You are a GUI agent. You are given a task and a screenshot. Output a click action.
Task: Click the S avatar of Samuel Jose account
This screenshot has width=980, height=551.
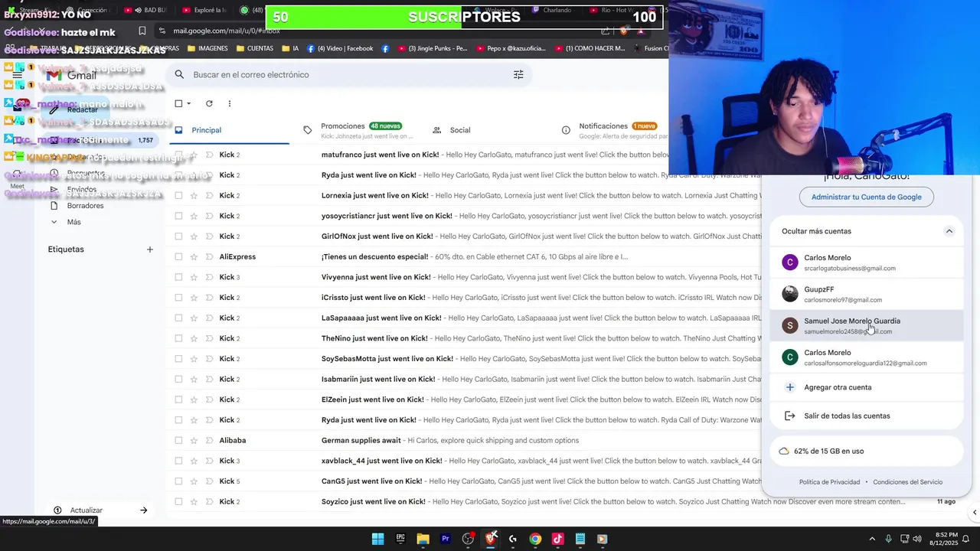click(x=789, y=325)
